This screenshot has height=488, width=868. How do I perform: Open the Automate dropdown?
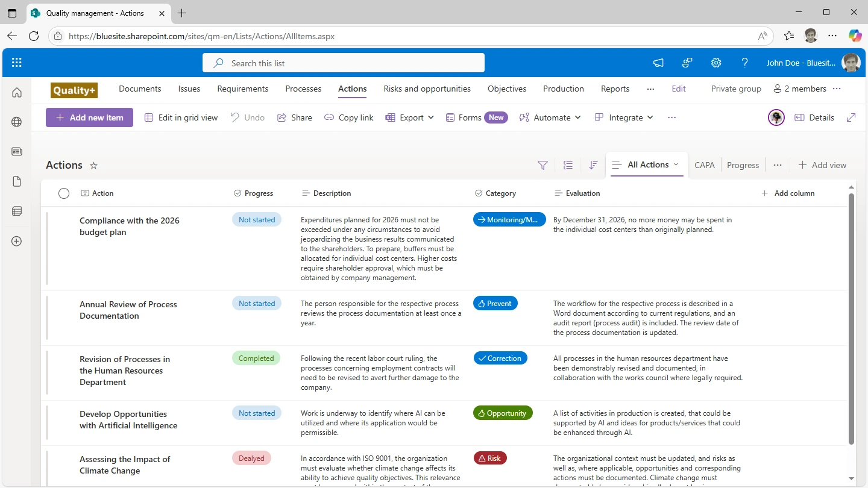click(x=550, y=117)
